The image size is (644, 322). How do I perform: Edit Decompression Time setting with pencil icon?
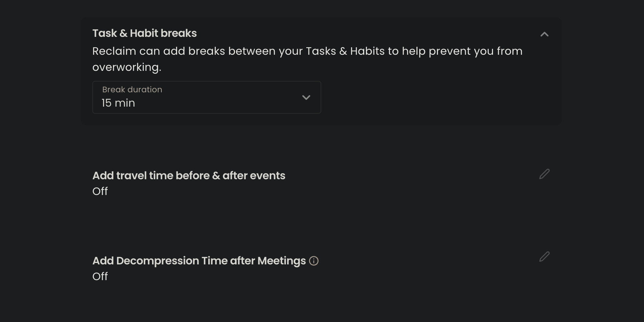pyautogui.click(x=544, y=257)
